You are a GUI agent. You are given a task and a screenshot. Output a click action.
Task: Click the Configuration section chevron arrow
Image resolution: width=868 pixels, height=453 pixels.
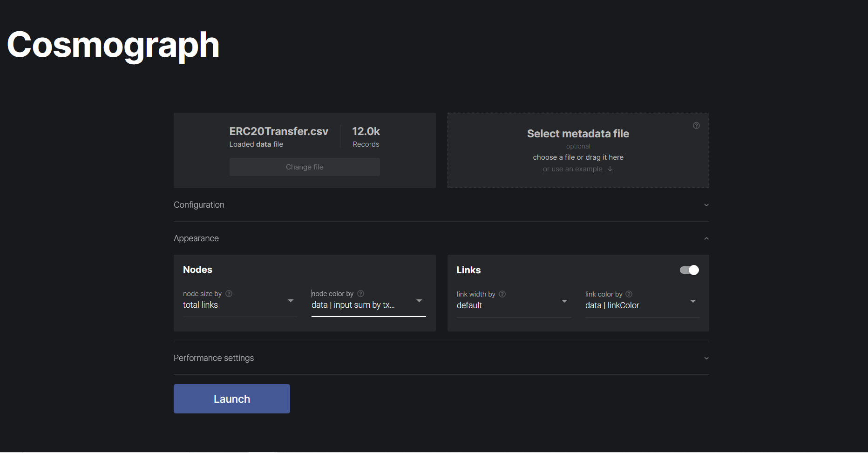tap(706, 205)
